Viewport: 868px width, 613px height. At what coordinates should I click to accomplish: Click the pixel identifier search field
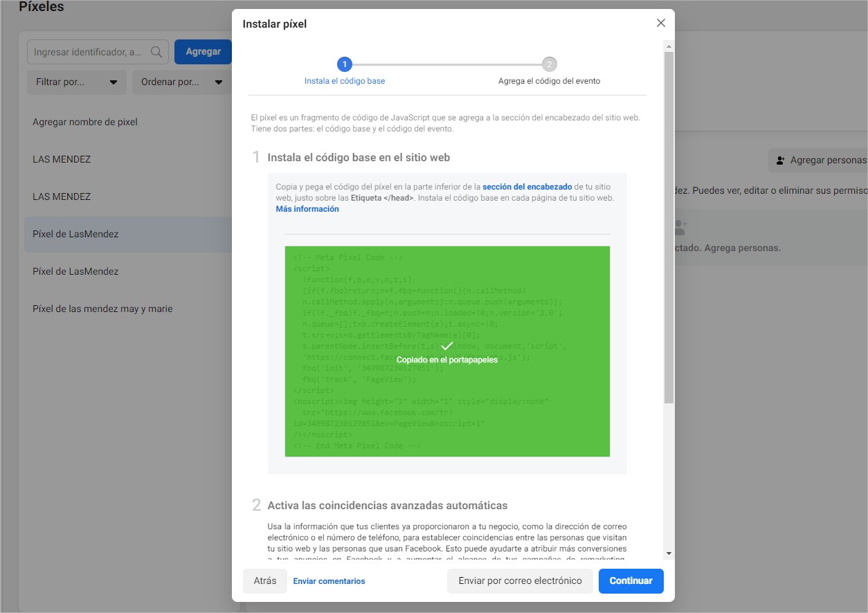[x=98, y=52]
